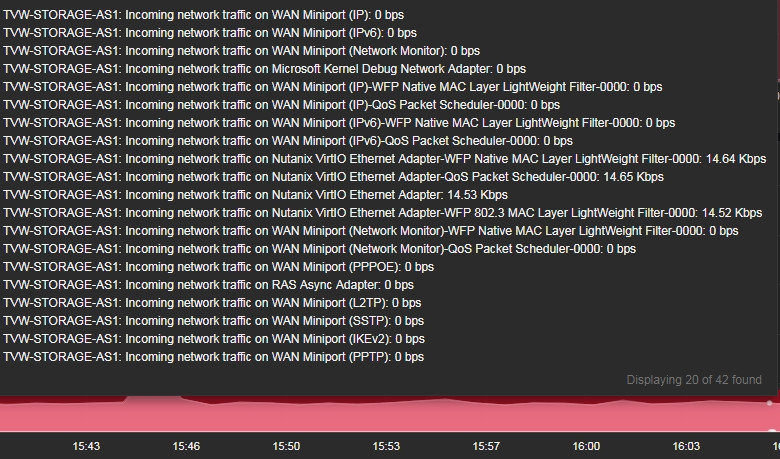This screenshot has height=459, width=780.
Task: Select the Microsoft Kernel Debug Network Adapter entry
Action: [x=264, y=69]
